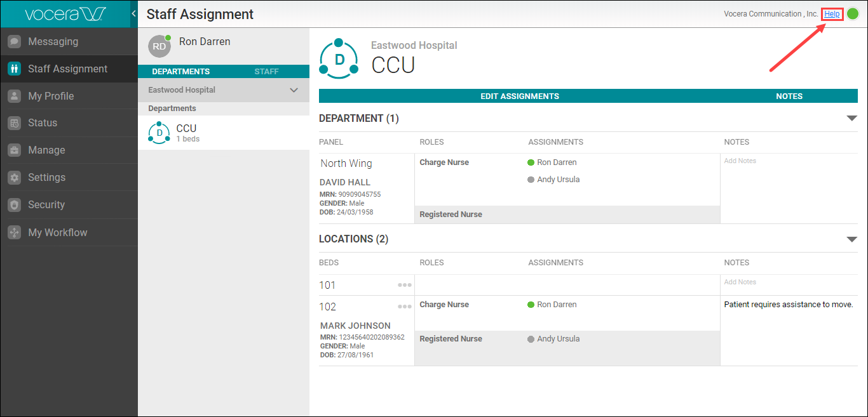Collapse the left navigation sidebar
The height and width of the screenshot is (417, 868).
(133, 14)
